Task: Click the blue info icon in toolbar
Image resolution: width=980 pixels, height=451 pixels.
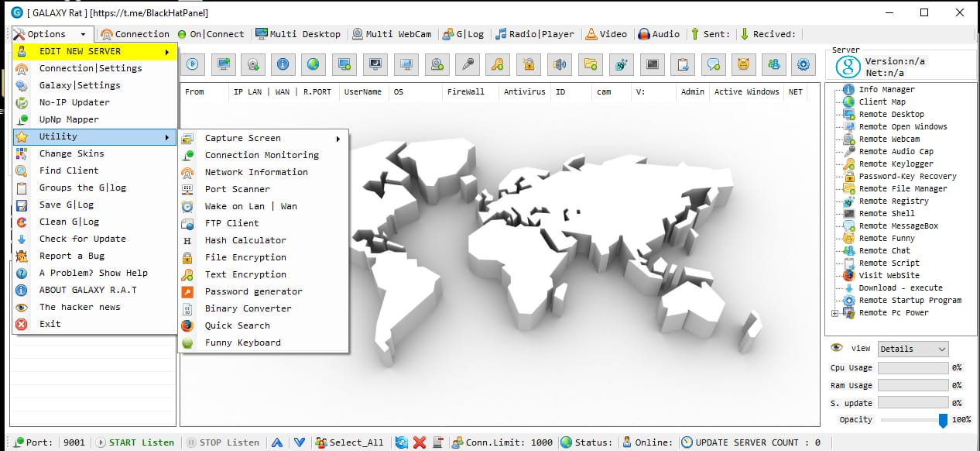Action: [283, 65]
